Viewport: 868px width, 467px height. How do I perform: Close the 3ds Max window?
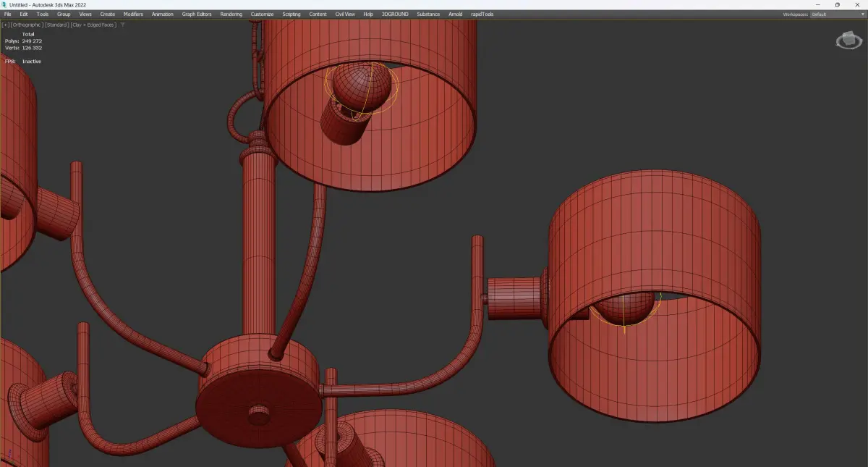click(858, 4)
